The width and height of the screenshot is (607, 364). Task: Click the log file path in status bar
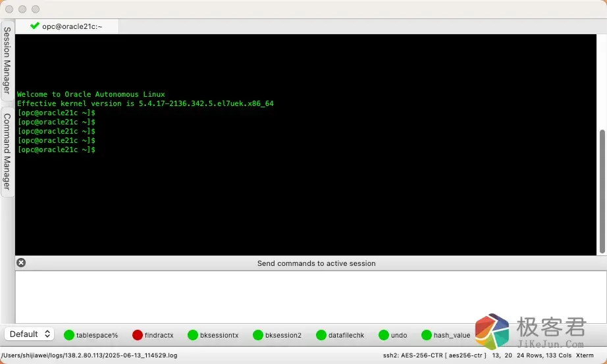(x=90, y=355)
